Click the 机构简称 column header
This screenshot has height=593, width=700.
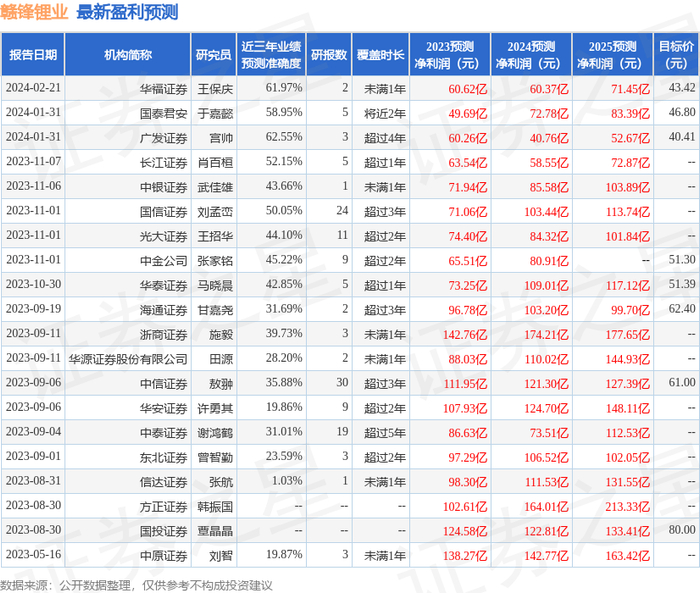[128, 54]
